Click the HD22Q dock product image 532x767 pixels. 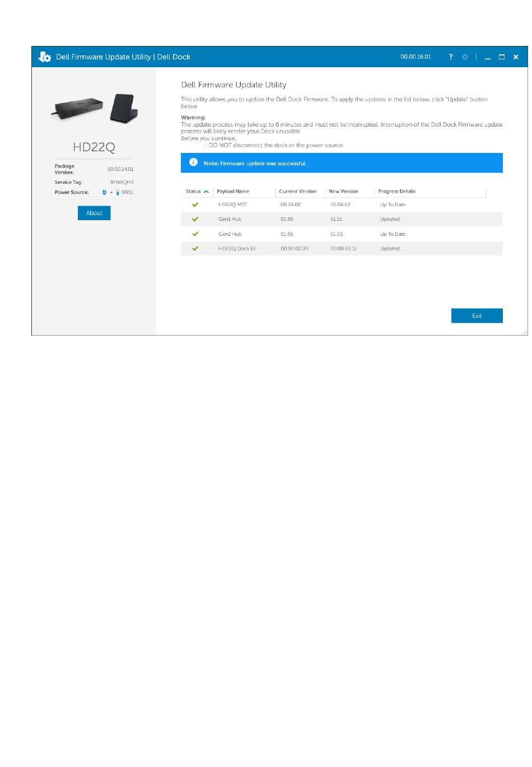click(94, 109)
